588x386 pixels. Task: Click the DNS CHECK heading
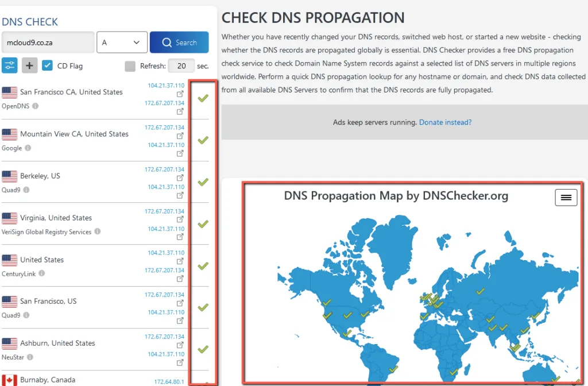click(x=30, y=22)
